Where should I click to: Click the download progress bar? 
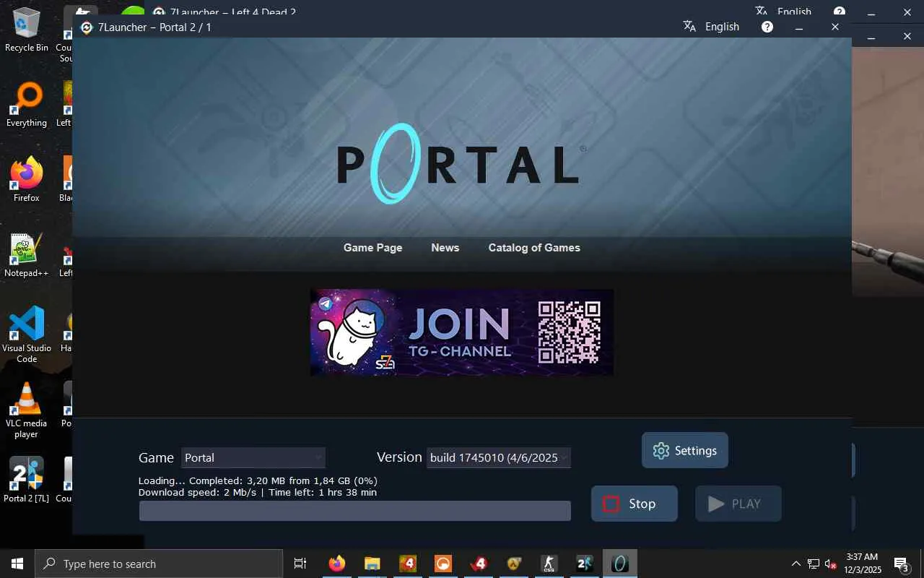point(355,511)
